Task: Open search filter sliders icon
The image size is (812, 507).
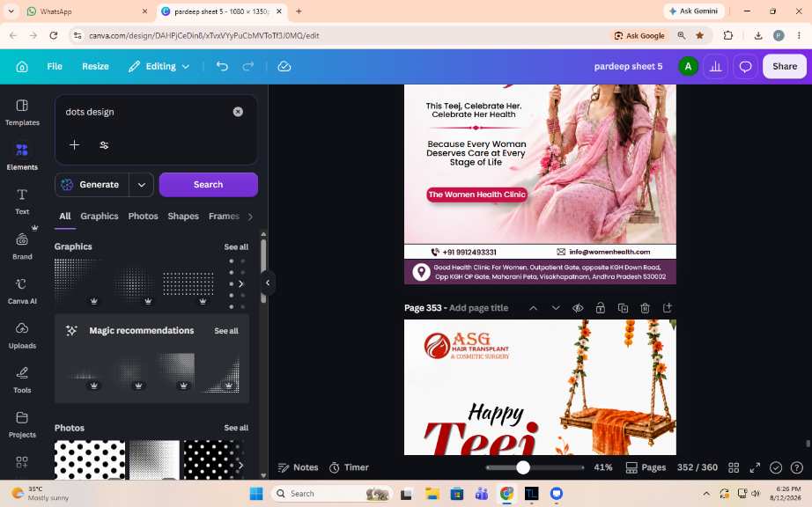Action: coord(104,145)
